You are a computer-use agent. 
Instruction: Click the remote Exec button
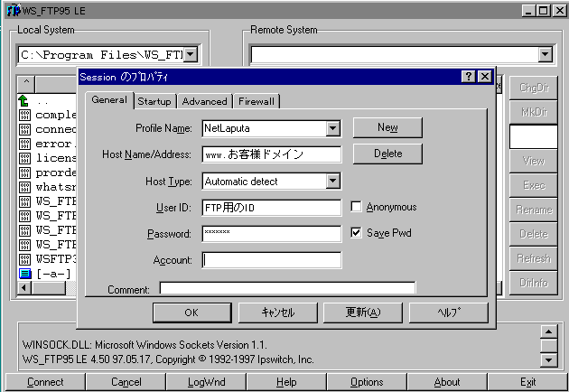[534, 185]
